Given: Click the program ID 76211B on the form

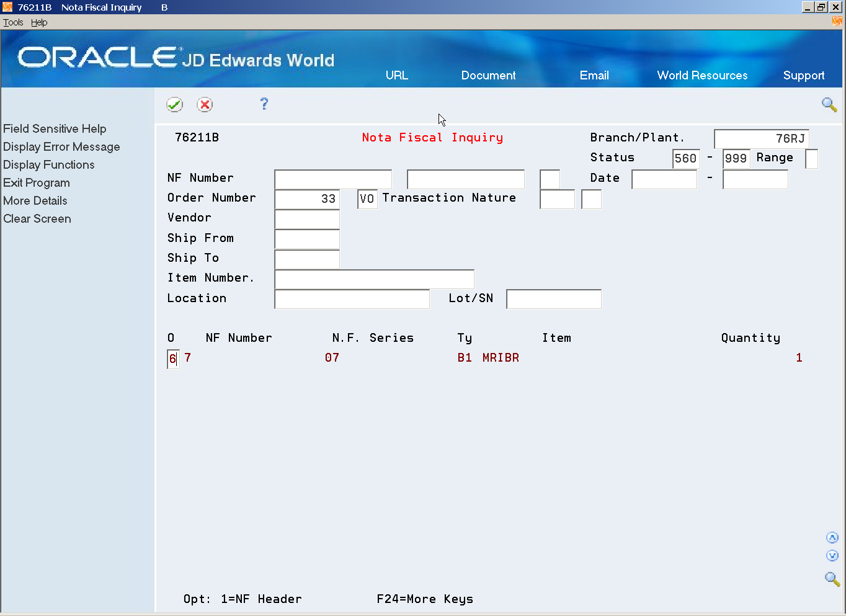Looking at the screenshot, I should (x=197, y=138).
